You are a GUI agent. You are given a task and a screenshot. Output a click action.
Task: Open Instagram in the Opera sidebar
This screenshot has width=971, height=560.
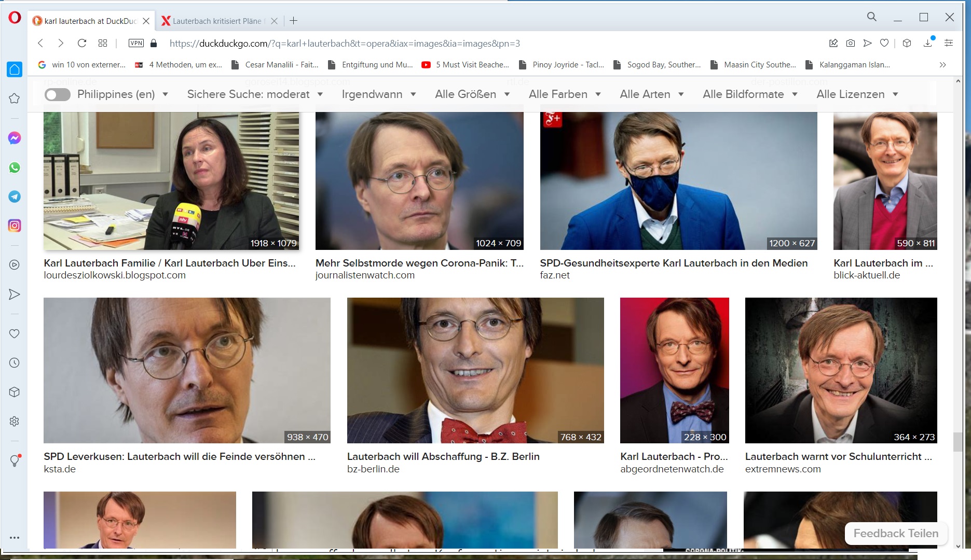pos(15,226)
